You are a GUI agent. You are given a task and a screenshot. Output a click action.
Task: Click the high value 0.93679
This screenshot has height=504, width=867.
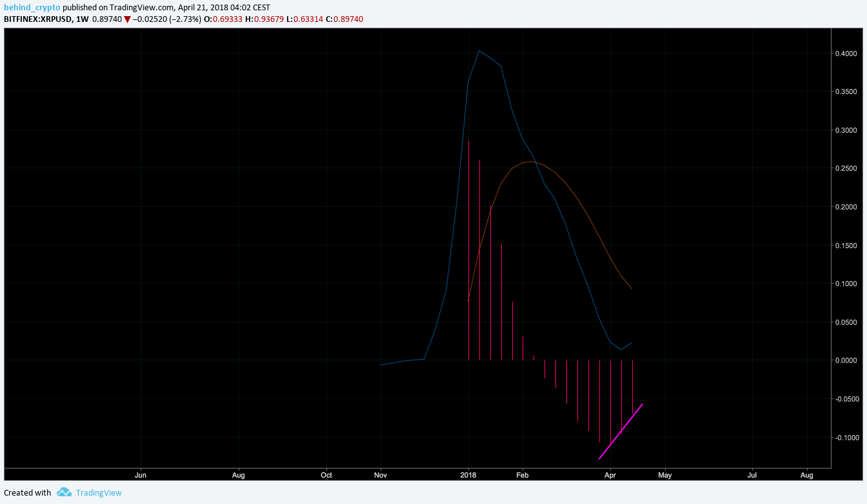(268, 19)
